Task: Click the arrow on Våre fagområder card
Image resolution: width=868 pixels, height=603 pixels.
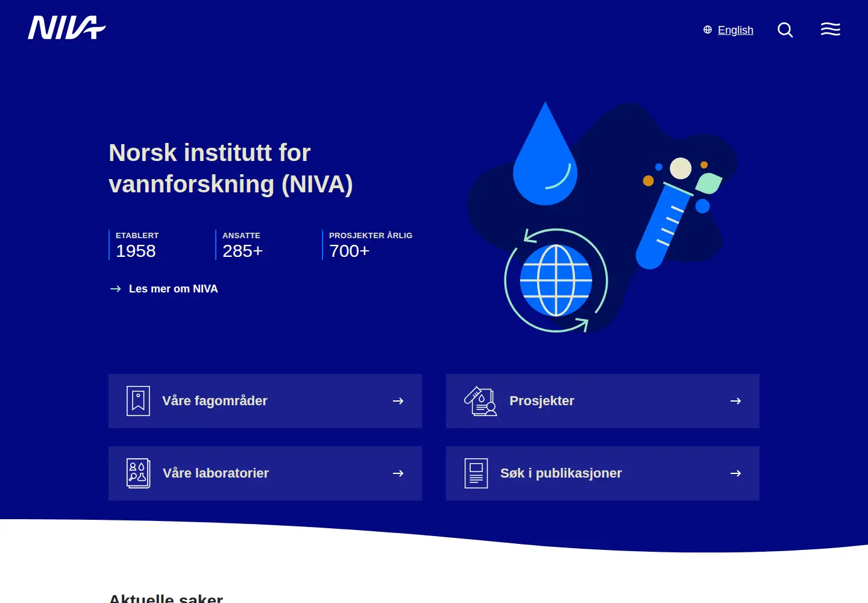Action: 398,401
